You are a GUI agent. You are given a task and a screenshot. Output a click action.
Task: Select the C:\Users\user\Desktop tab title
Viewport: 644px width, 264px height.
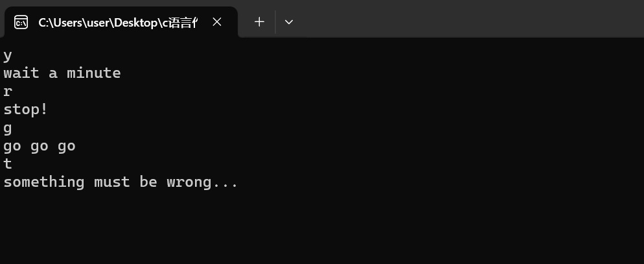pos(117,22)
